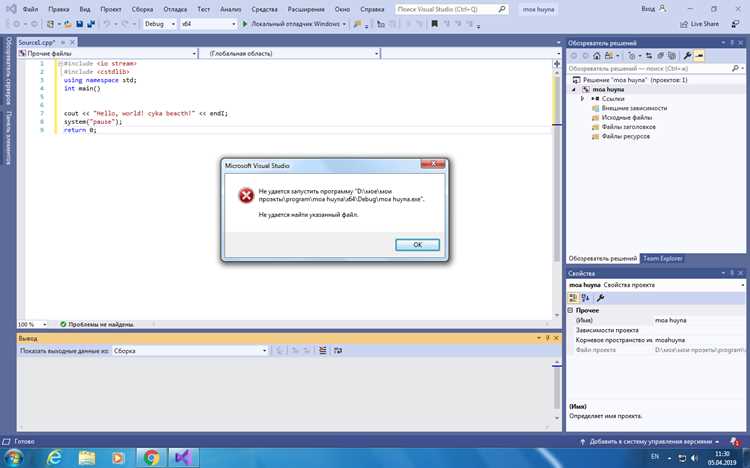750x468 pixels.
Task: Click the notifications icon in status bar
Action: 734,442
